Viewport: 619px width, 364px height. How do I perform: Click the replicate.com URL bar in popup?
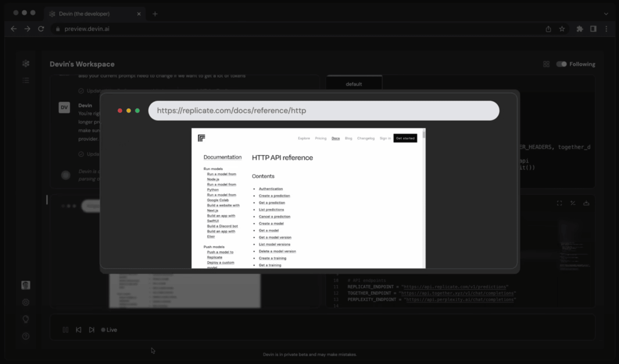324,111
